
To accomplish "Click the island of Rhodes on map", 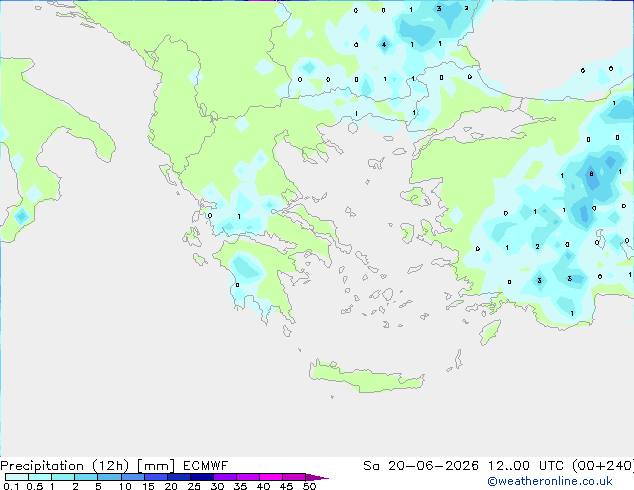I will [x=490, y=332].
